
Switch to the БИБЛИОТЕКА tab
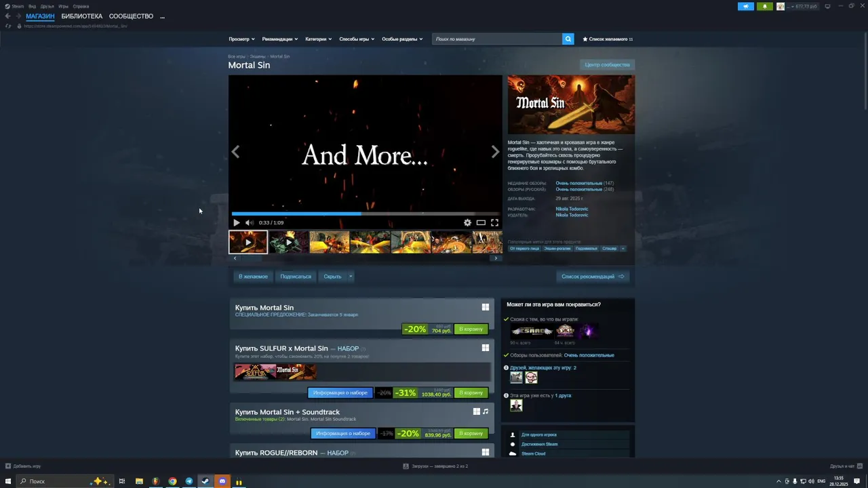point(82,16)
